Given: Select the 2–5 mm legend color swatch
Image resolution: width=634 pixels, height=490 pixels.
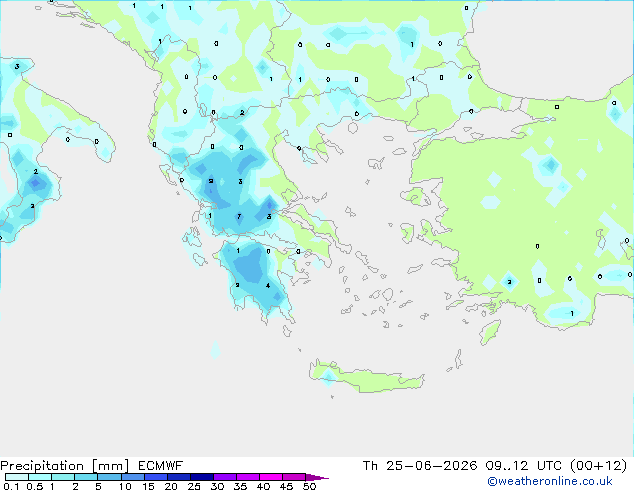Looking at the screenshot, I should pos(86,477).
